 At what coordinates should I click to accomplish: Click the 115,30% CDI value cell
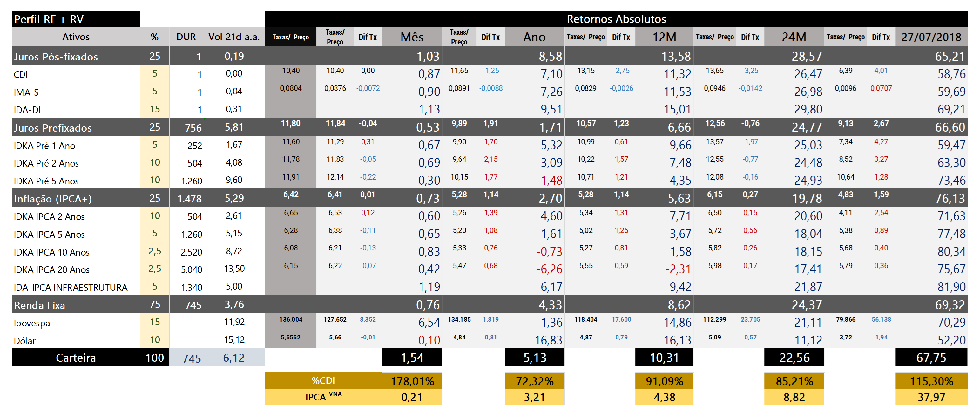(x=931, y=381)
